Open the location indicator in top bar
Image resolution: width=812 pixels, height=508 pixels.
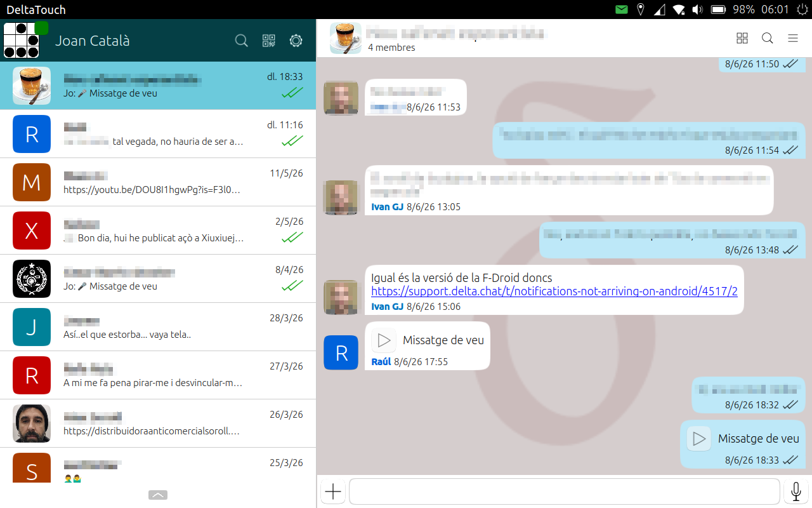coord(641,10)
